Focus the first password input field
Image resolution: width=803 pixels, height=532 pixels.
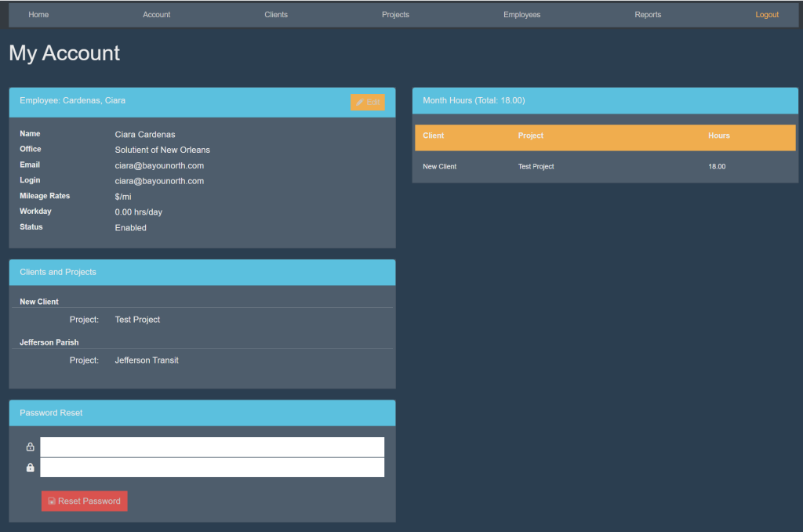tap(212, 447)
